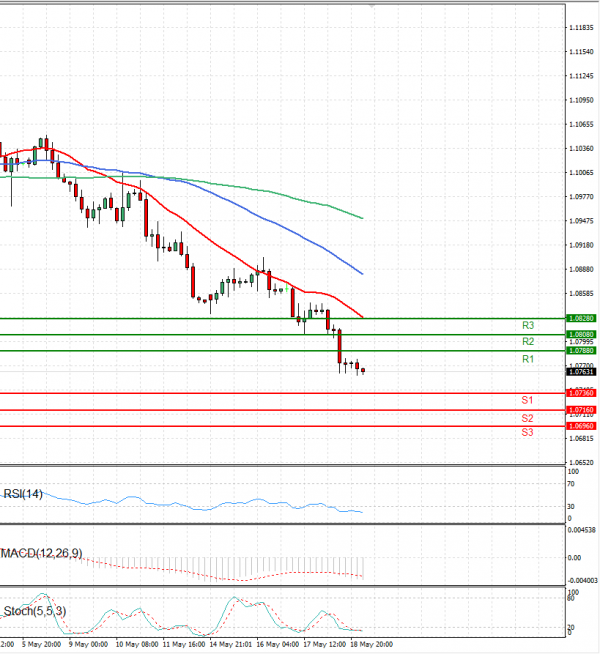Screen dimensions: 600x654
Task: Click the RSI scale value 30
Action: coord(571,506)
